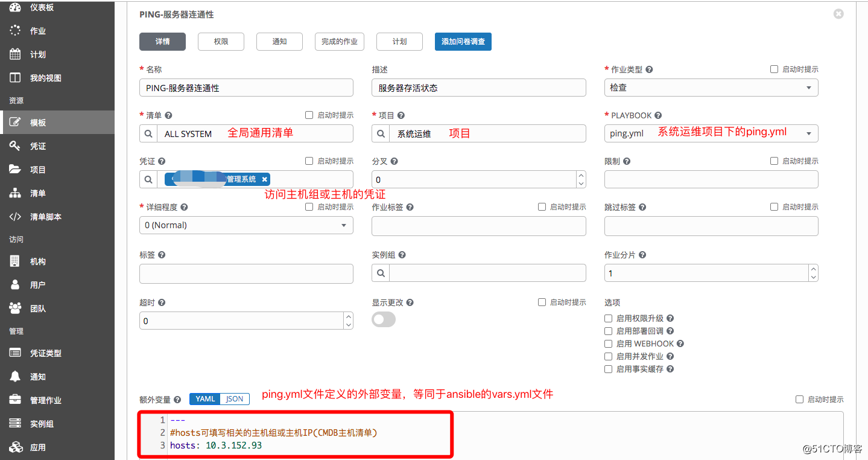This screenshot has height=460, width=868.
Task: Switch to the 详情 tab
Action: coord(162,42)
